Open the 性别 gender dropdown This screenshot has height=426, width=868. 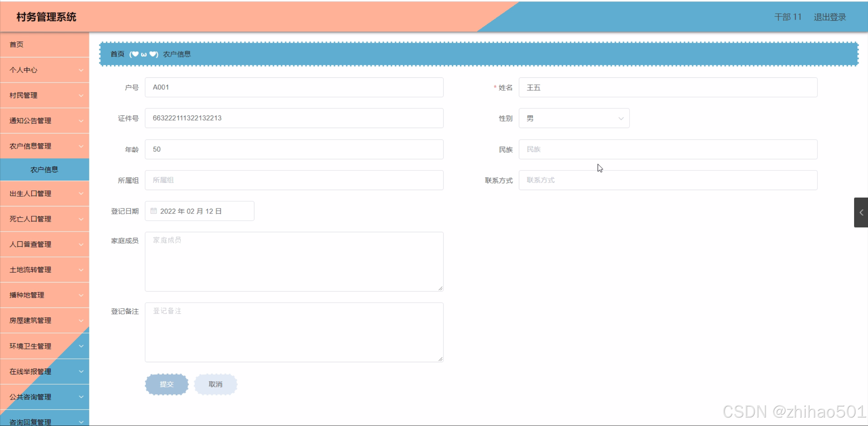[x=574, y=118]
